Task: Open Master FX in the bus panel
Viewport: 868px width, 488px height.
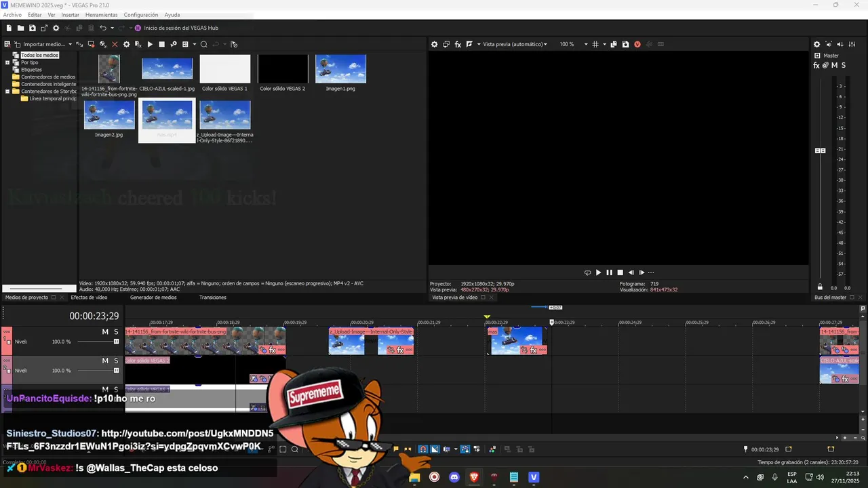Action: [816, 65]
